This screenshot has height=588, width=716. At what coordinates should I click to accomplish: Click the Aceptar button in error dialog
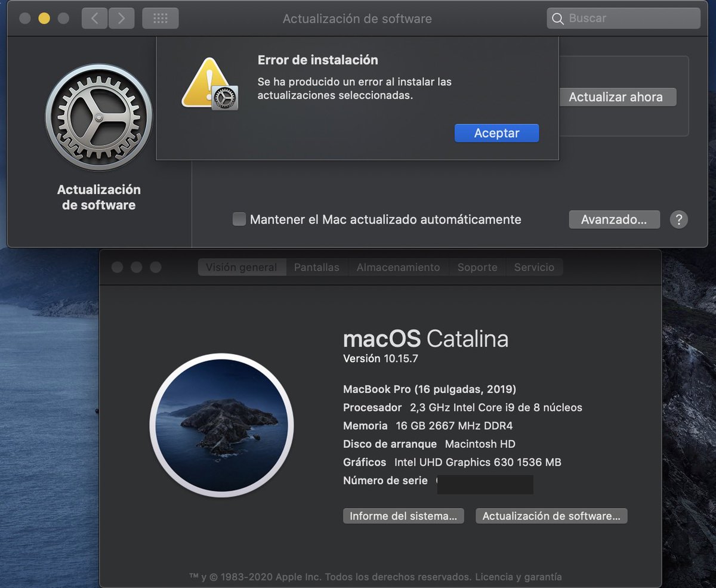(x=496, y=133)
